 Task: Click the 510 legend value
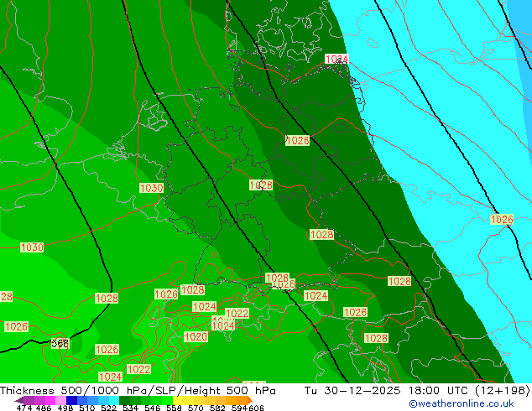87,408
